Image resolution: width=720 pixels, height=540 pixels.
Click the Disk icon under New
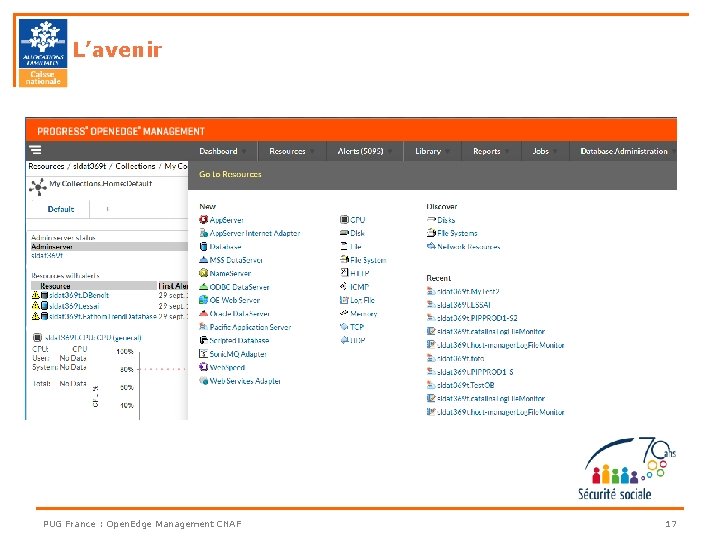[x=344, y=233]
